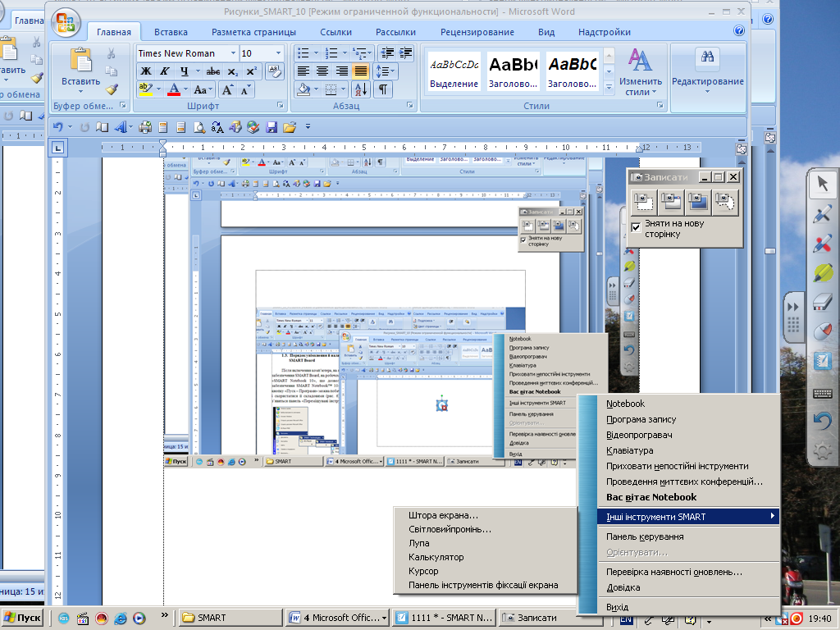Image resolution: width=840 pixels, height=630 pixels.
Task: Toggle justified alignment button
Action: [x=361, y=71]
